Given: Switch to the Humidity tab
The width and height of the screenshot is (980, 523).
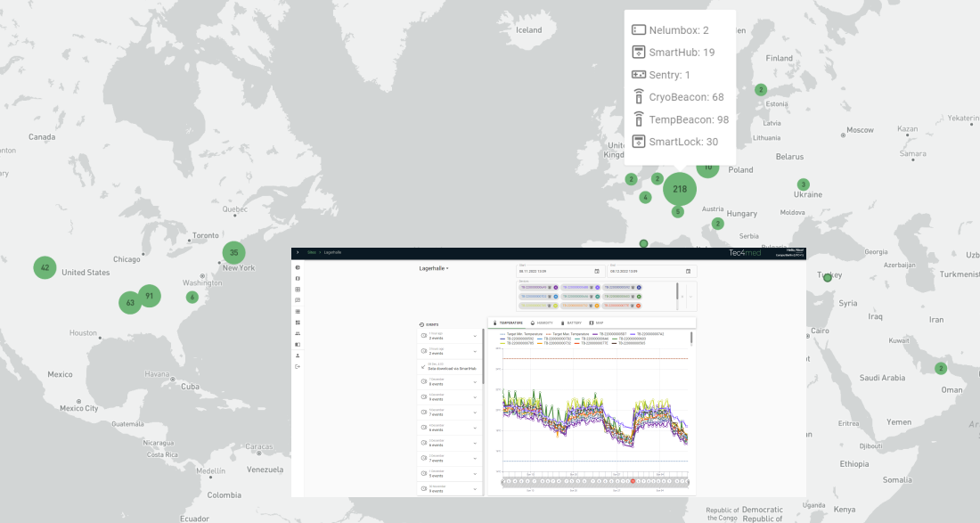Looking at the screenshot, I should [542, 323].
